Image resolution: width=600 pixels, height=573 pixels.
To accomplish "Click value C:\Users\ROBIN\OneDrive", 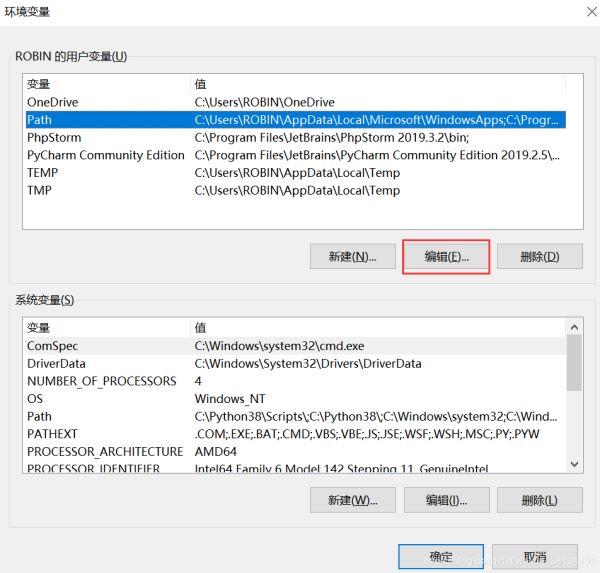I will (264, 102).
